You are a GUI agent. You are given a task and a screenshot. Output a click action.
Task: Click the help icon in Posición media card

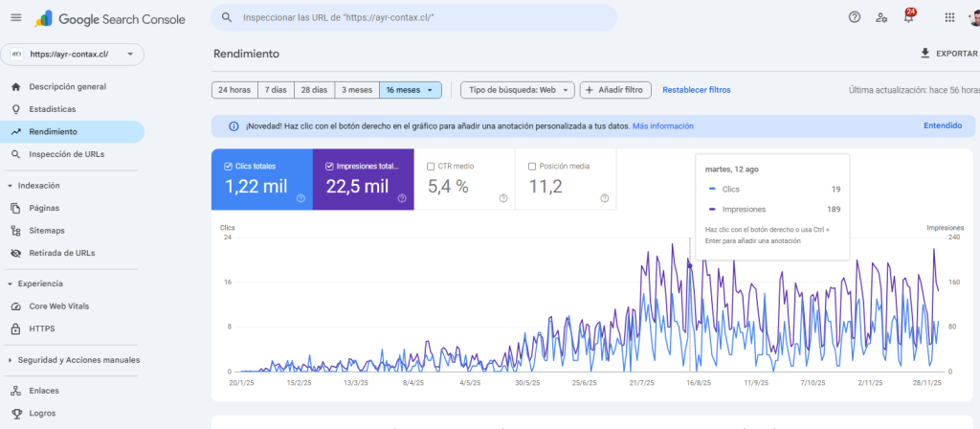coord(604,198)
